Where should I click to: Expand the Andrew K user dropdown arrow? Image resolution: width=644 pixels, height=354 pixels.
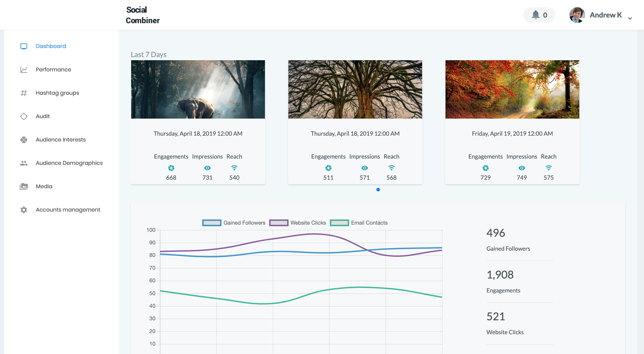tap(630, 18)
